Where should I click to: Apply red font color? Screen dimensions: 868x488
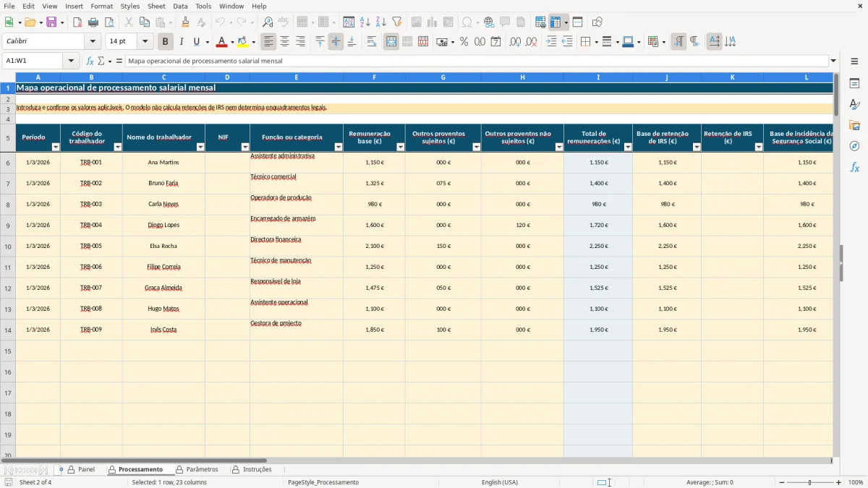pos(222,42)
